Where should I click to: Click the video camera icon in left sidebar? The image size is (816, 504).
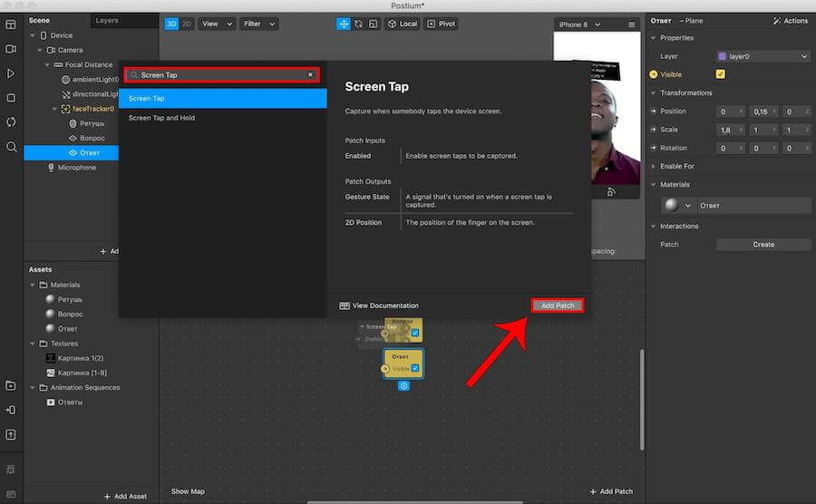(x=11, y=48)
